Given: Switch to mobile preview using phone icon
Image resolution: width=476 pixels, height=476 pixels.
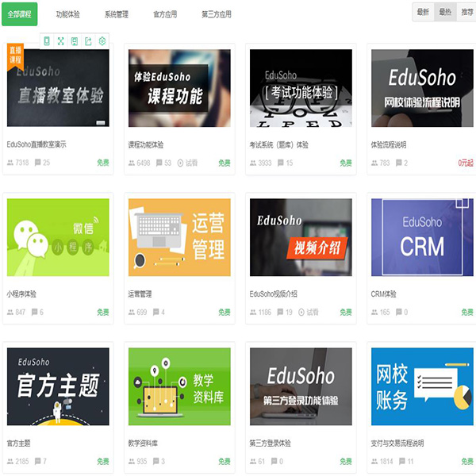Looking at the screenshot, I should pyautogui.click(x=47, y=41).
